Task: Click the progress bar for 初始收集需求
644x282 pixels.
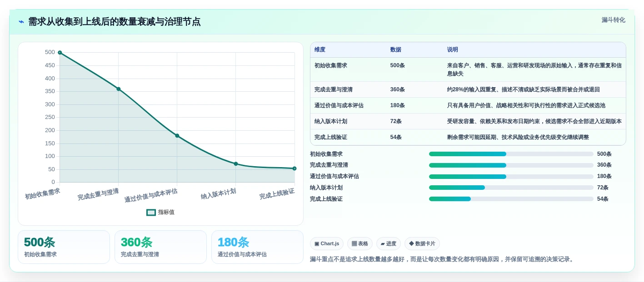Action: click(x=511, y=154)
